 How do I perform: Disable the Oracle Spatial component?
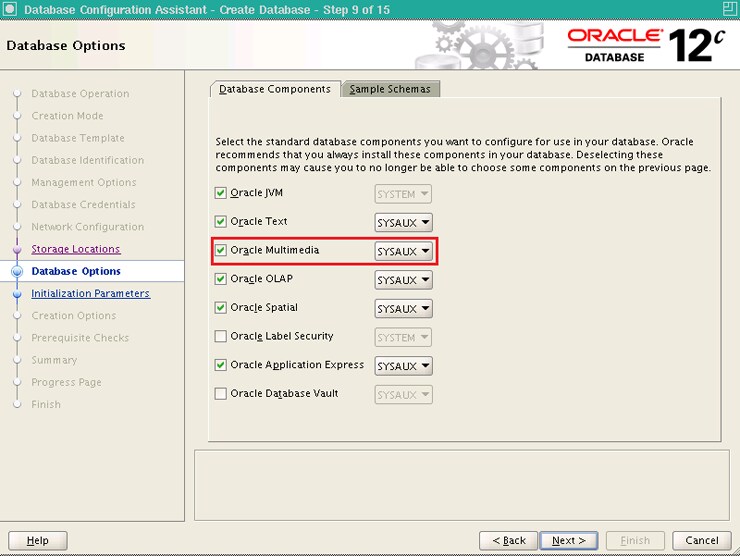tap(220, 308)
